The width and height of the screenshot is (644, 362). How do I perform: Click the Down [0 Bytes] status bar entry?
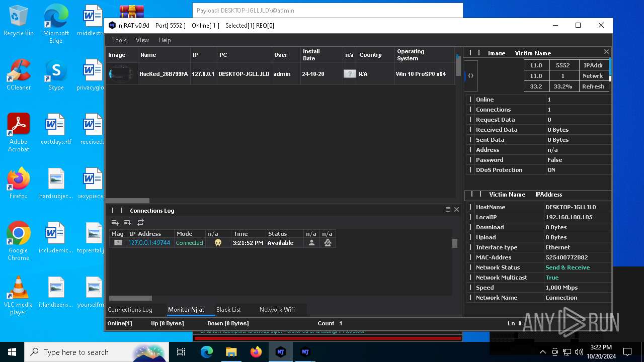tap(228, 323)
